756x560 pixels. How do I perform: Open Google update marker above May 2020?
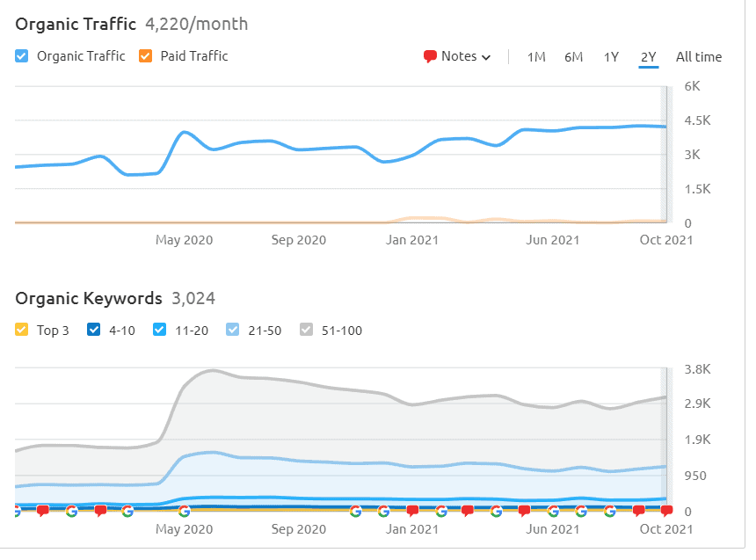click(x=185, y=511)
